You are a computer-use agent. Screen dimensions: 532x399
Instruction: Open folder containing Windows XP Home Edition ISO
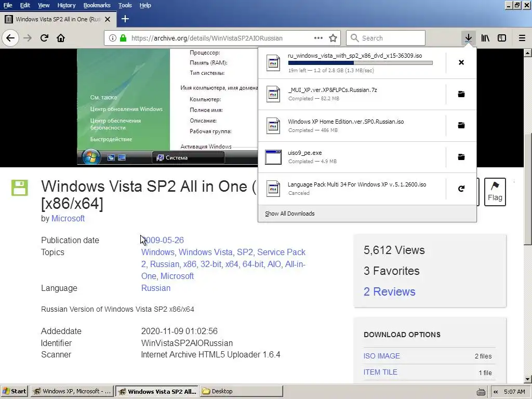(x=461, y=125)
